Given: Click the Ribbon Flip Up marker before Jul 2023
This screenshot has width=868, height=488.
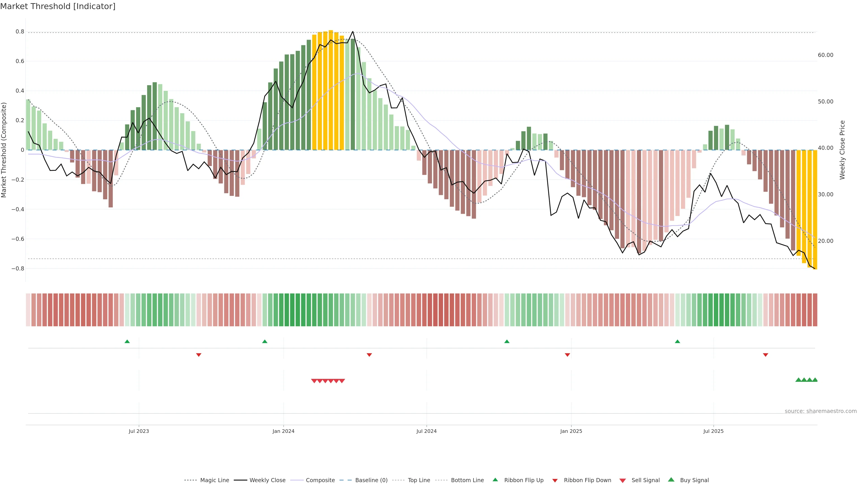Looking at the screenshot, I should 127,342.
